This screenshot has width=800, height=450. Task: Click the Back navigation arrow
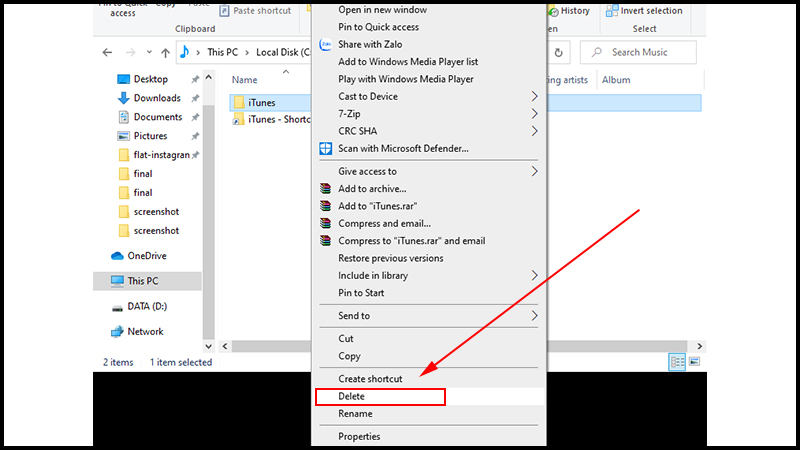[x=107, y=52]
